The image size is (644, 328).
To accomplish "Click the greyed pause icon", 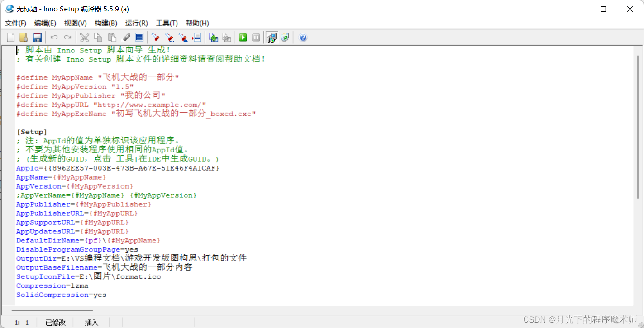I will point(256,38).
